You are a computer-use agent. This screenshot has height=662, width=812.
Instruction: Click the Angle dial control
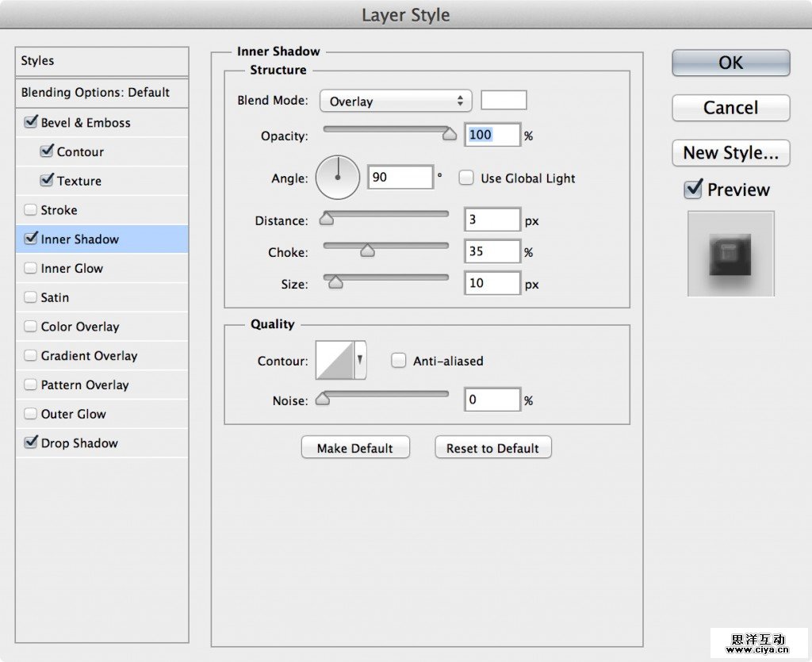point(338,178)
